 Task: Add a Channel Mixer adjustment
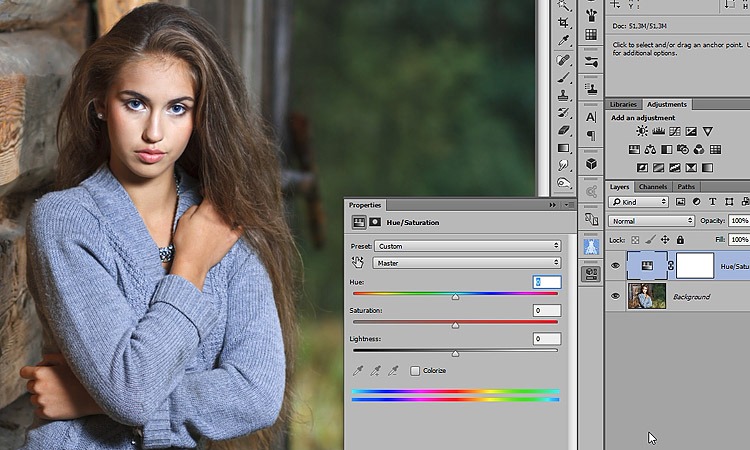tap(699, 150)
